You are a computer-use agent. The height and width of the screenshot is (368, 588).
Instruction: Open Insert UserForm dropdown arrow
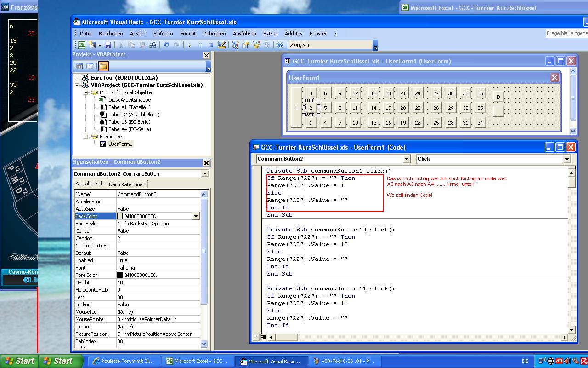[99, 45]
